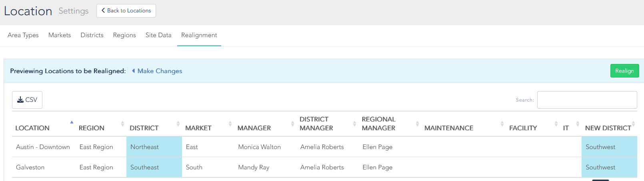644x181 pixels.
Task: Switch to the Markets tab
Action: click(60, 35)
